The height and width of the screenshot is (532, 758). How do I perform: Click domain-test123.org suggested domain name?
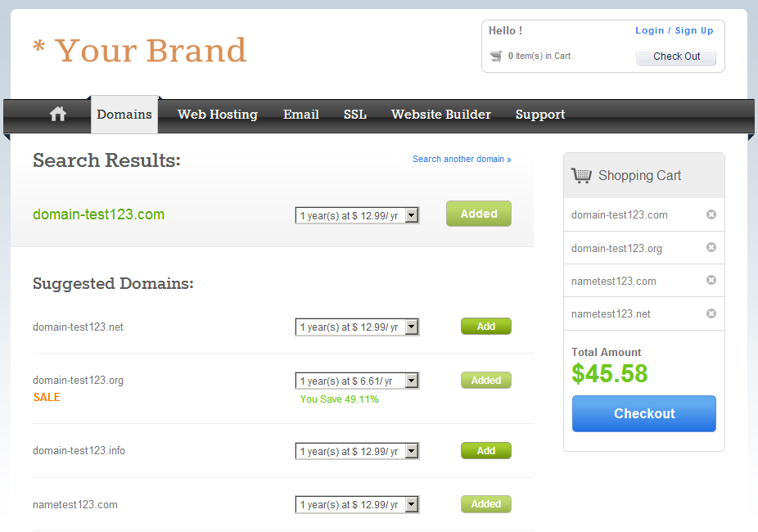pyautogui.click(x=78, y=381)
